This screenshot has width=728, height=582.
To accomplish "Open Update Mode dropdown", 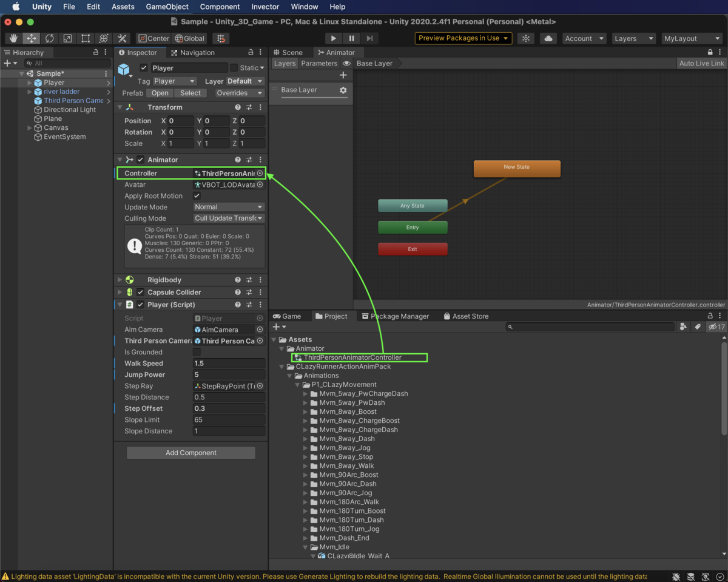I will 229,207.
